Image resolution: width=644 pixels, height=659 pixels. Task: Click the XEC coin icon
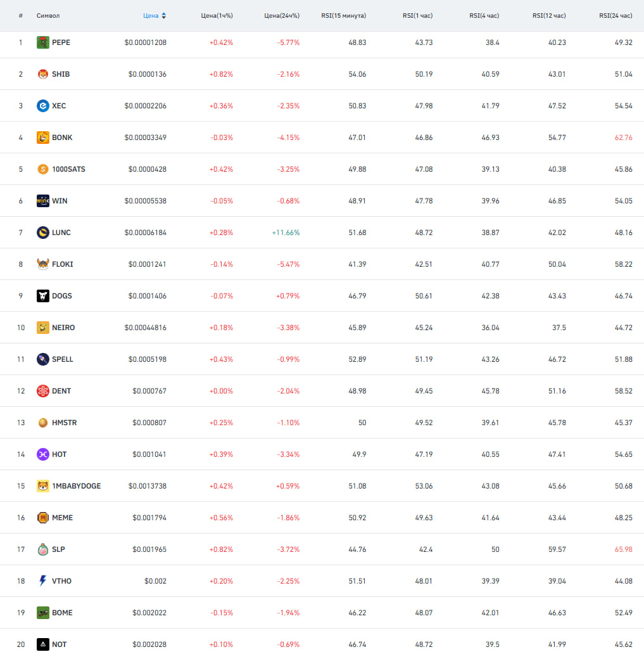pos(43,106)
